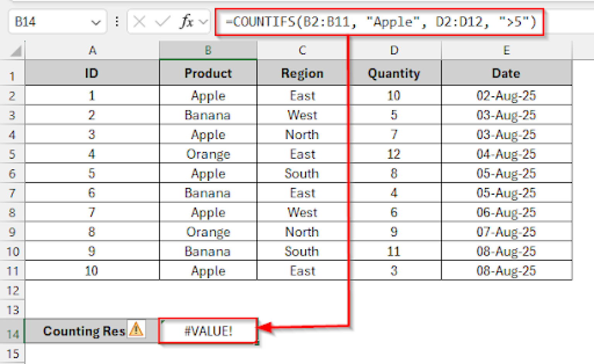The image size is (594, 364).
Task: Click the COUNTIFS formula in formula bar
Action: [x=381, y=22]
